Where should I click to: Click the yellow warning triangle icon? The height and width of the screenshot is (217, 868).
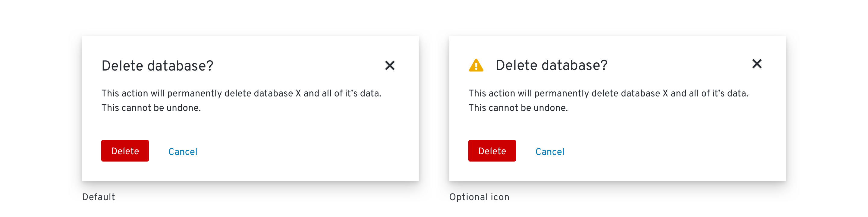tap(476, 65)
